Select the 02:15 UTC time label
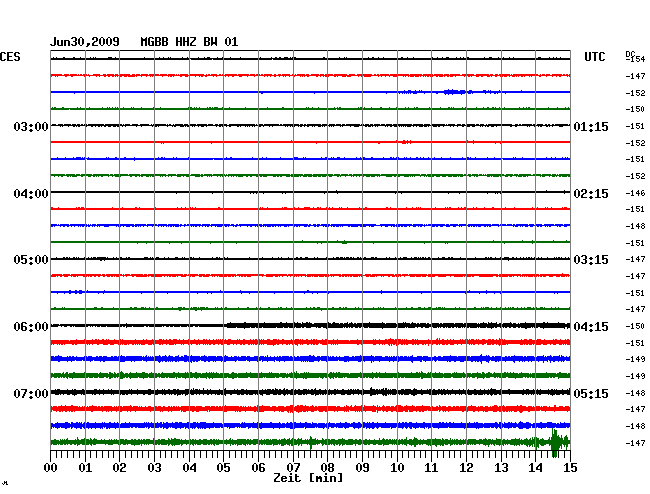This screenshot has width=650, height=494. coord(591,194)
